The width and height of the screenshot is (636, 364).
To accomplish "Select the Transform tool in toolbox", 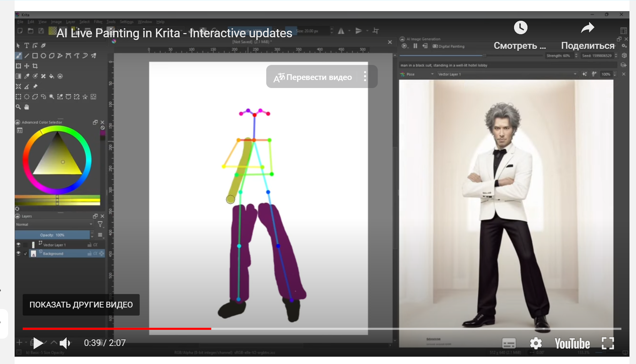I will [x=18, y=66].
